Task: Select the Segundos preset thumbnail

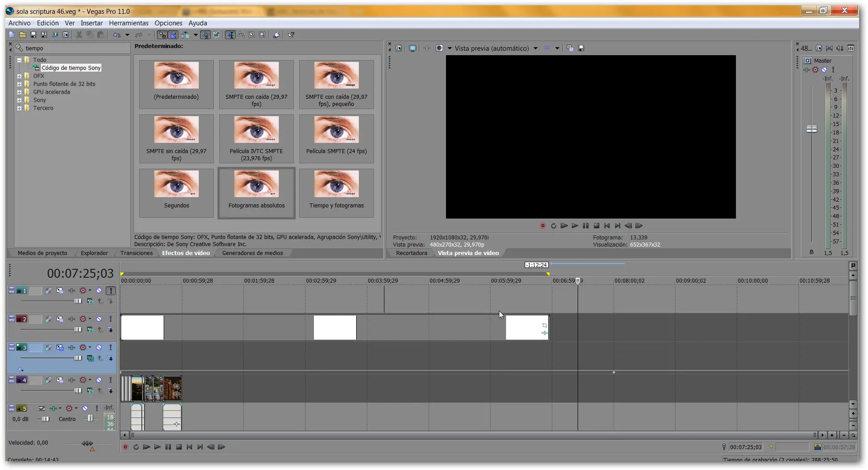Action: coord(177,193)
